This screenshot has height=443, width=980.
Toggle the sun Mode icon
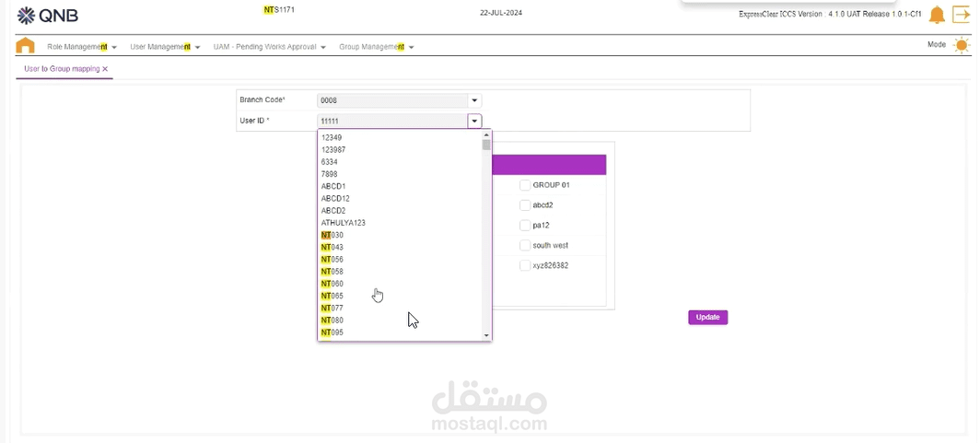(962, 45)
